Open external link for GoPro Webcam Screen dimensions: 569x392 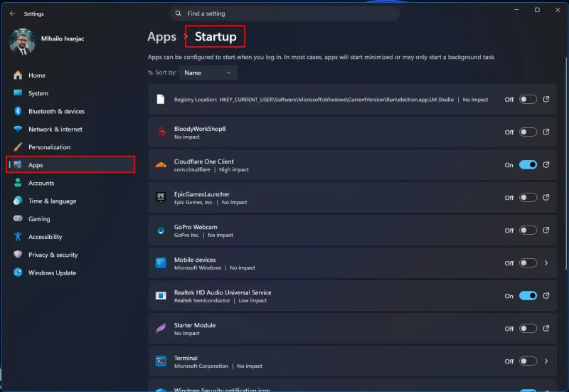(546, 230)
